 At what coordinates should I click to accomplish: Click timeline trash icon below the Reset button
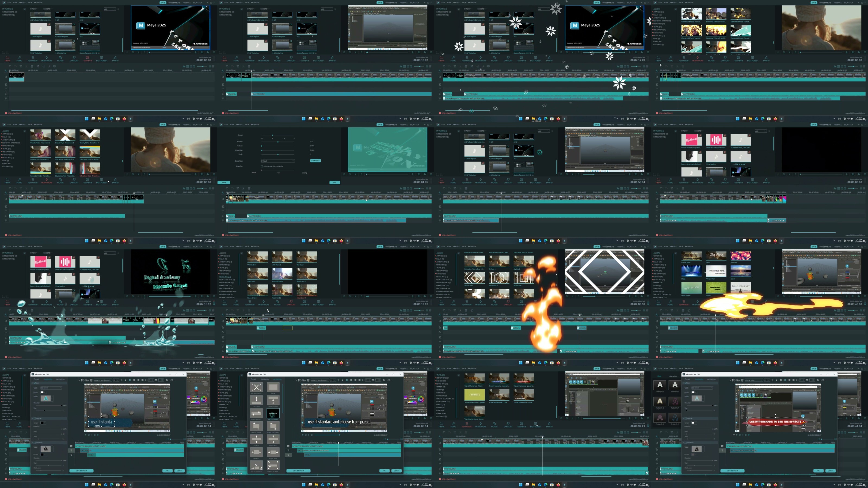pos(249,188)
